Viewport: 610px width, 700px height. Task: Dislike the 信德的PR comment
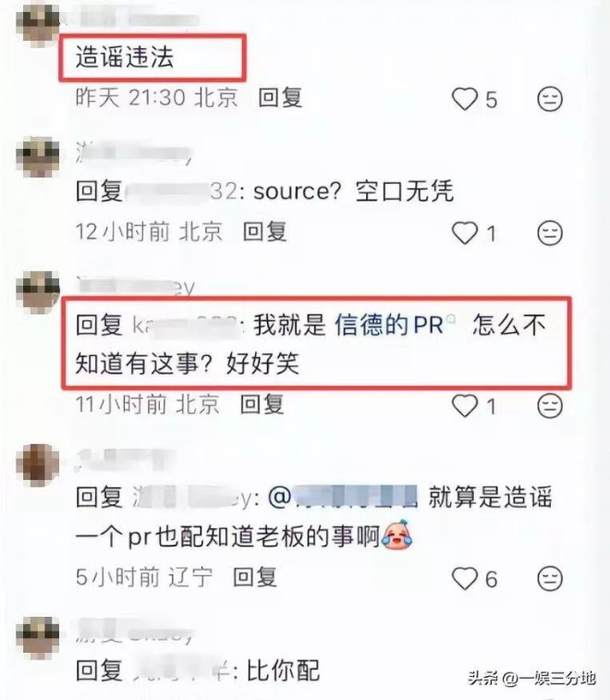(x=549, y=406)
